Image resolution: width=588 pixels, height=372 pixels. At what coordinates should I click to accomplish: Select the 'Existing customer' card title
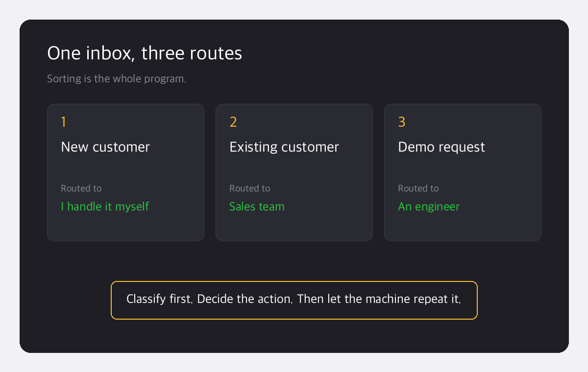coord(284,147)
